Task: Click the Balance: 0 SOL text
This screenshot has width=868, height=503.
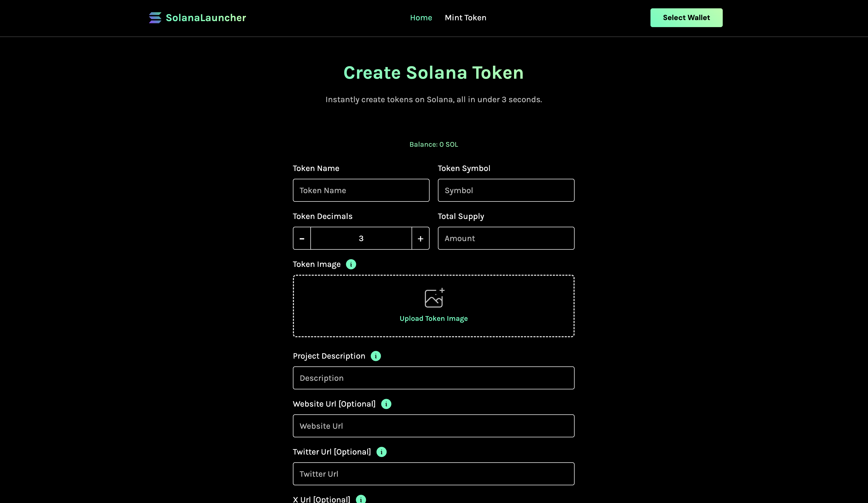Action: click(434, 144)
